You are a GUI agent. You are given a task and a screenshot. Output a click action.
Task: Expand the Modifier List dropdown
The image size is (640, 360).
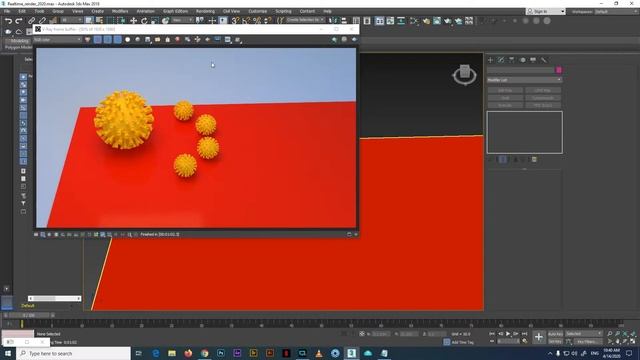(x=524, y=80)
